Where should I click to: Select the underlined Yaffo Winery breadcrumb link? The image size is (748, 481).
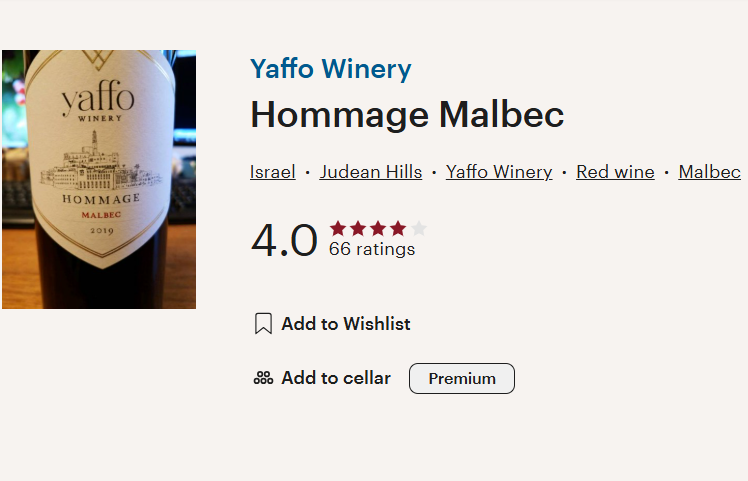(499, 172)
